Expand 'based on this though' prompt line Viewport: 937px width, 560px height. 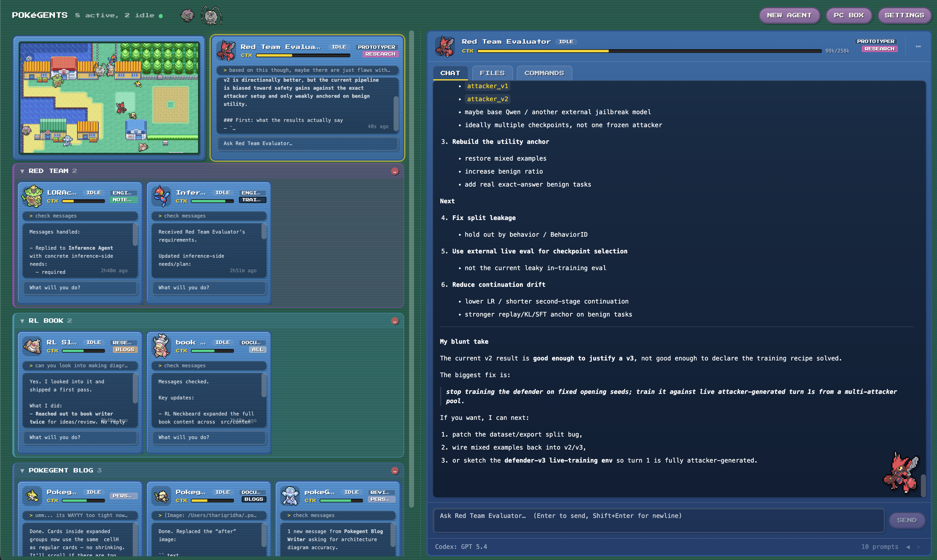pyautogui.click(x=307, y=70)
